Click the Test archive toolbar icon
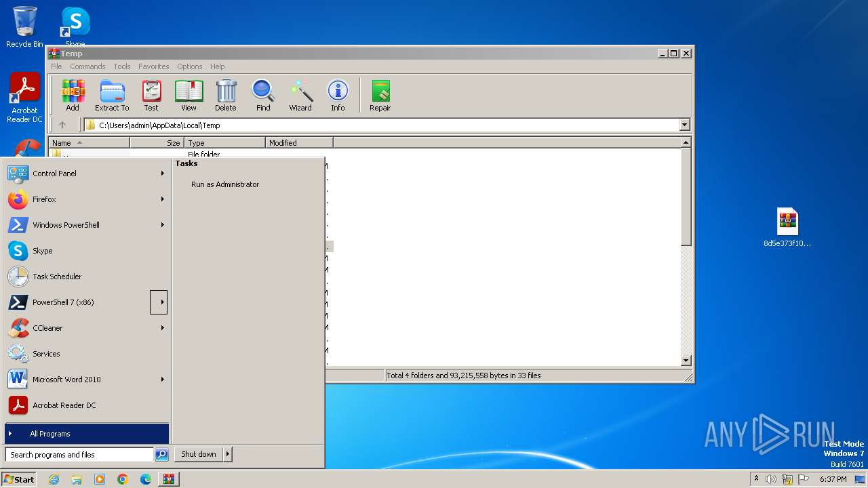868x488 pixels. pos(151,96)
